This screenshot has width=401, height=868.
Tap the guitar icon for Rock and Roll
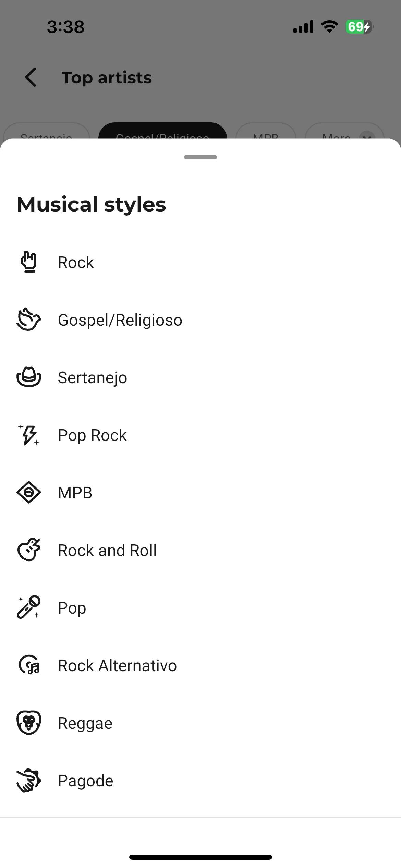pos(29,550)
